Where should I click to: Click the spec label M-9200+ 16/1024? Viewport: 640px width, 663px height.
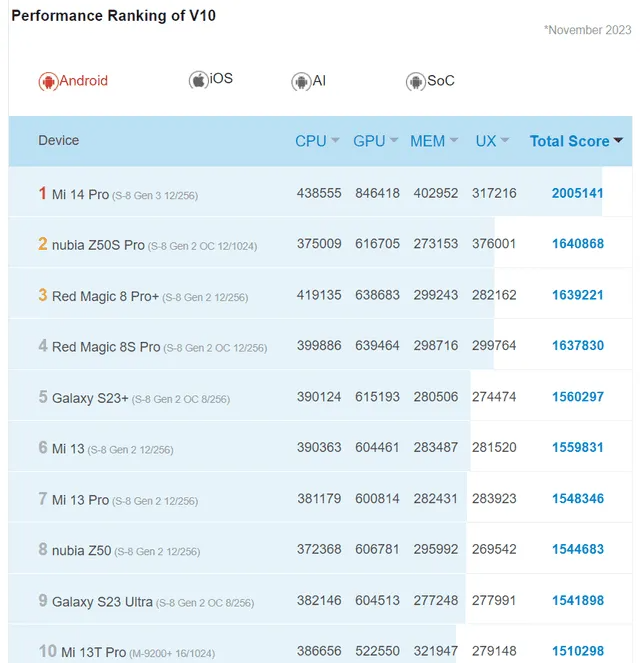pyautogui.click(x=172, y=654)
